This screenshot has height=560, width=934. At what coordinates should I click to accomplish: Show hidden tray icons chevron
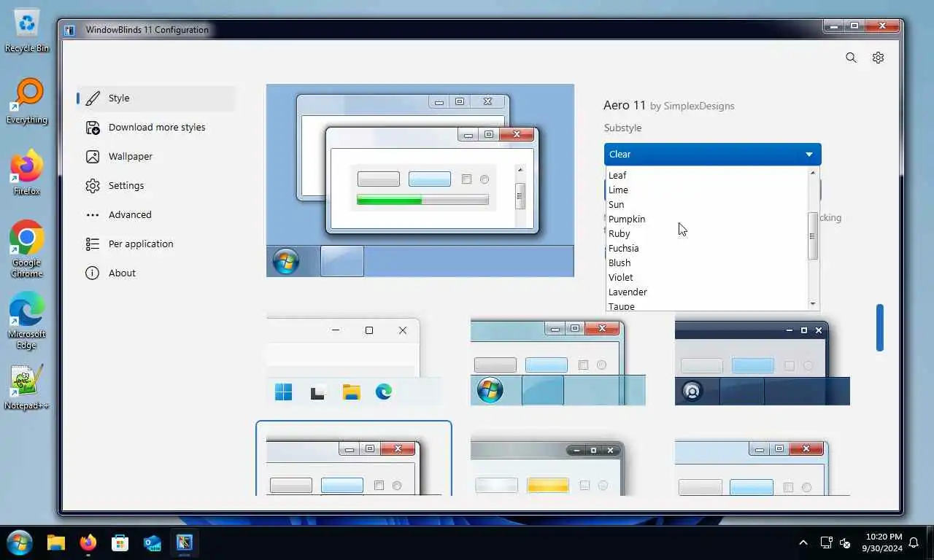pyautogui.click(x=803, y=542)
